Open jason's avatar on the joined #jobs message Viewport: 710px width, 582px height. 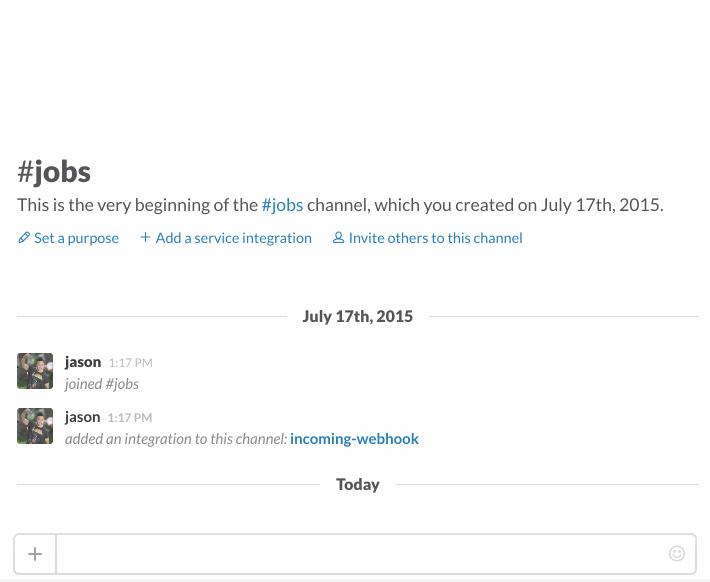pos(35,371)
